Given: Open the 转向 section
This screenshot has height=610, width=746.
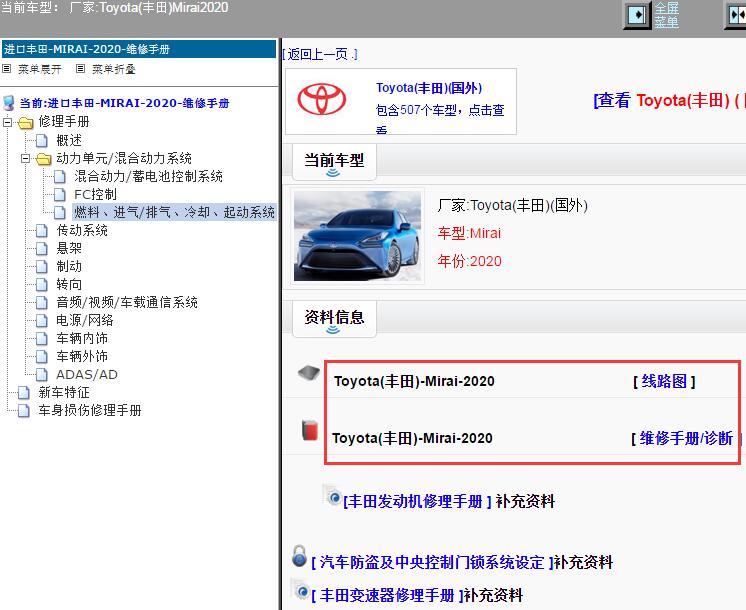Looking at the screenshot, I should click(x=69, y=284).
